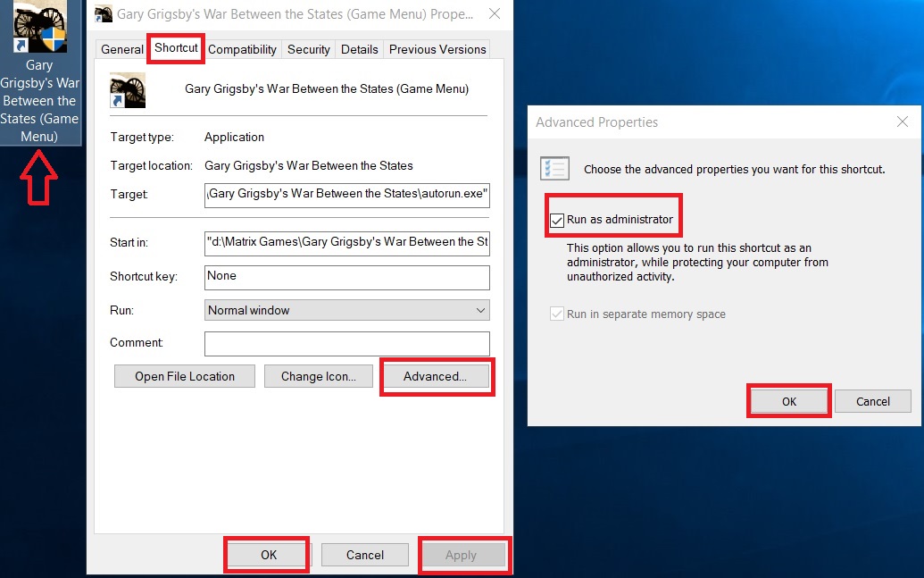The image size is (924, 578).
Task: Open the Advanced shortcut options button
Action: 435,376
